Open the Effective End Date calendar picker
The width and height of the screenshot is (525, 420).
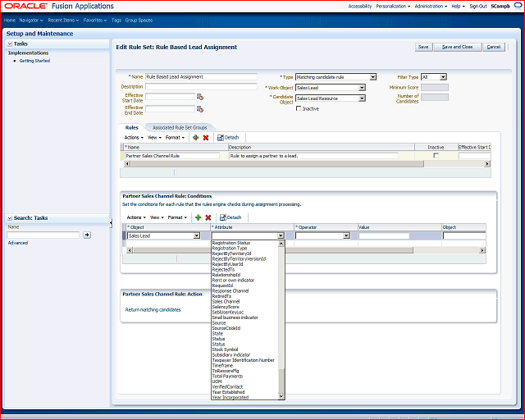pos(200,109)
